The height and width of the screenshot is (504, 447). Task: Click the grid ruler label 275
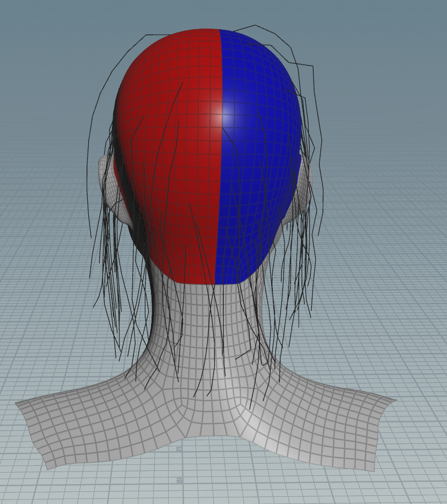pyautogui.click(x=179, y=448)
